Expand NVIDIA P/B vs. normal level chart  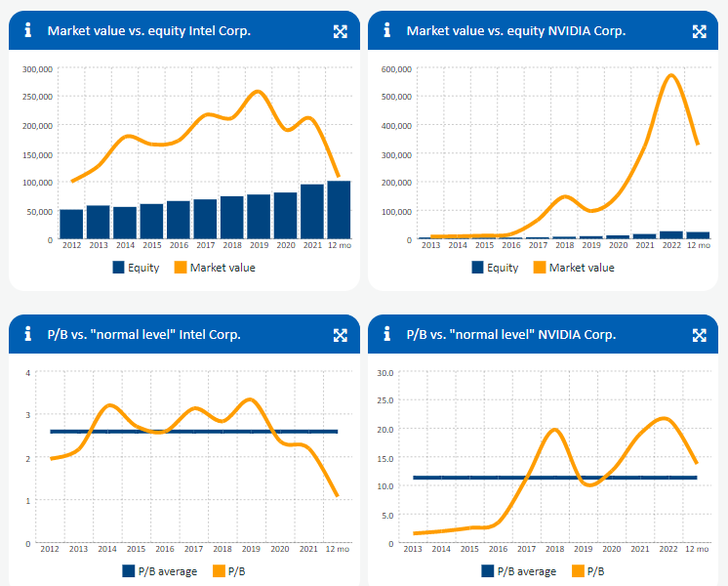pos(700,335)
